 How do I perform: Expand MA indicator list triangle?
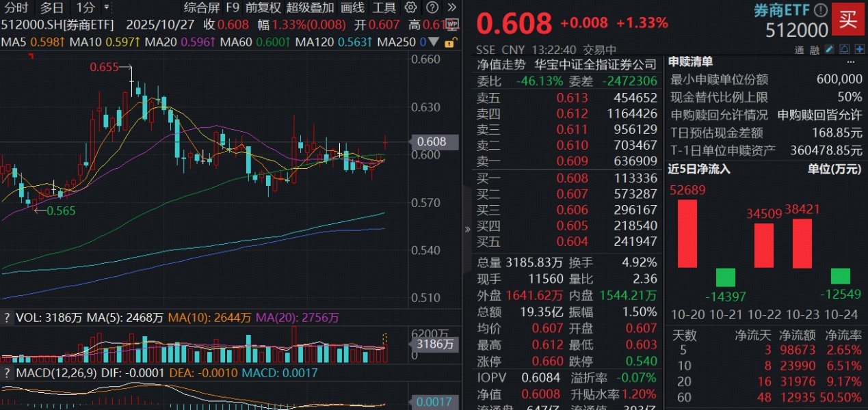pos(434,42)
